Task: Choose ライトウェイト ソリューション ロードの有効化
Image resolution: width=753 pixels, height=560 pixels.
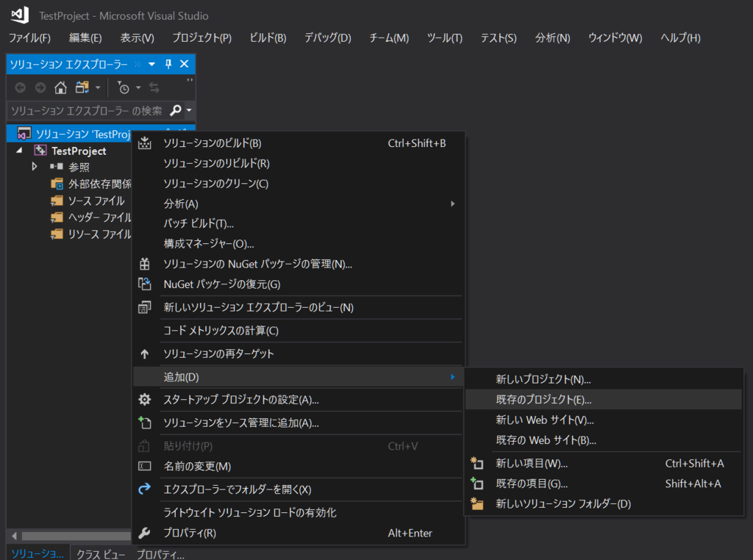Action: tap(250, 512)
